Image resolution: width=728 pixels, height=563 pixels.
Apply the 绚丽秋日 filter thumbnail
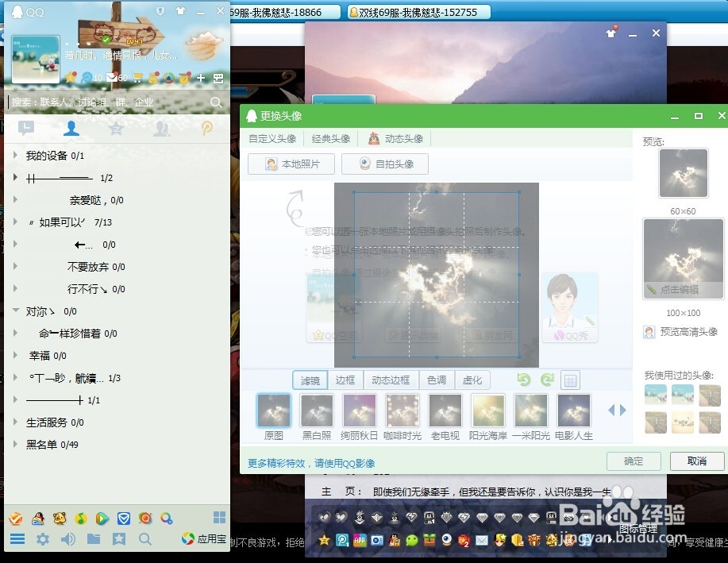pos(359,411)
